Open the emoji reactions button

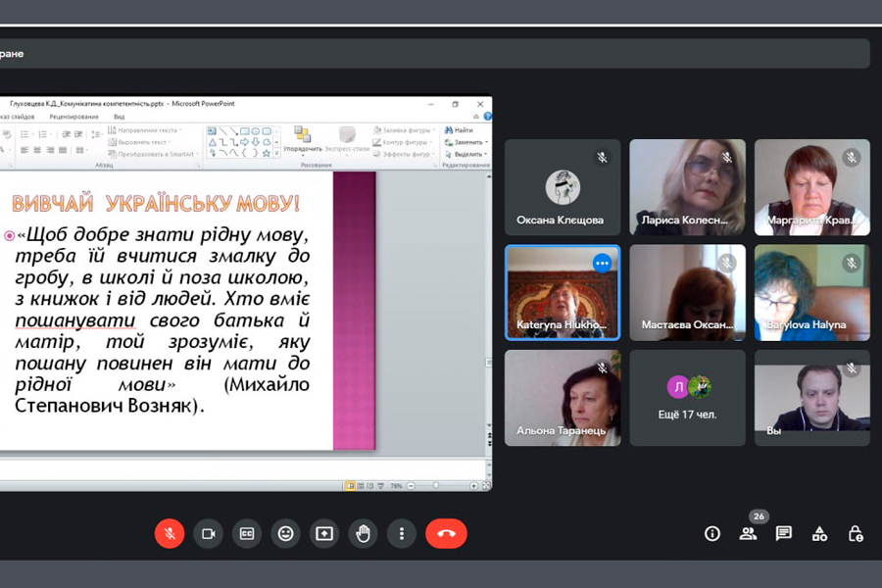(285, 533)
